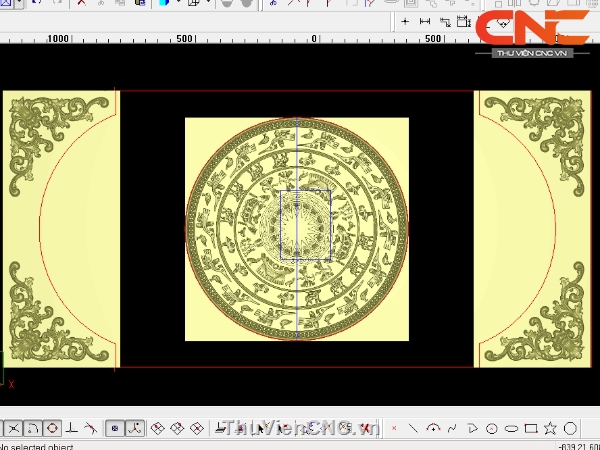The width and height of the screenshot is (600, 450).
Task: Click the 'No selected object' status text
Action: (34, 445)
